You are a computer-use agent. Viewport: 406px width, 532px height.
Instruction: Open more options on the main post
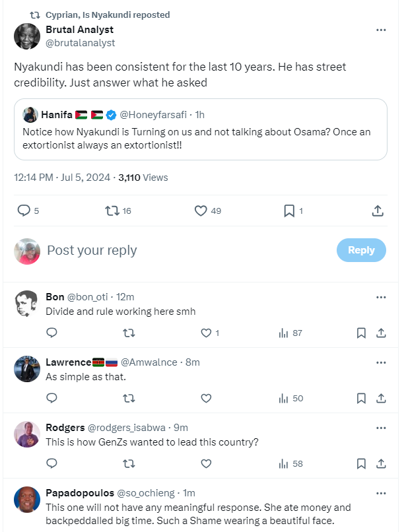pyautogui.click(x=381, y=30)
